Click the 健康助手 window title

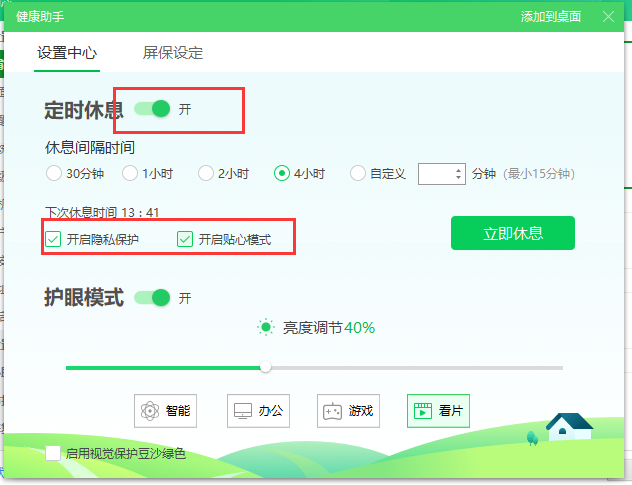pos(40,17)
